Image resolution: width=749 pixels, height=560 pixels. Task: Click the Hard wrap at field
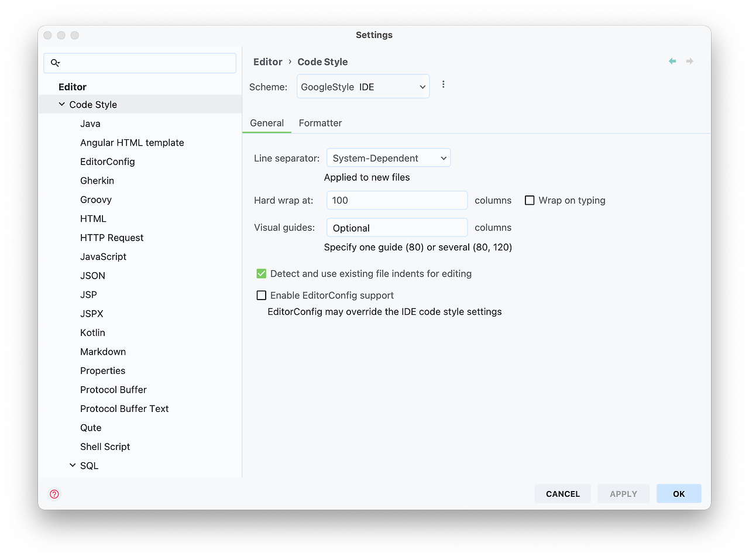(397, 200)
